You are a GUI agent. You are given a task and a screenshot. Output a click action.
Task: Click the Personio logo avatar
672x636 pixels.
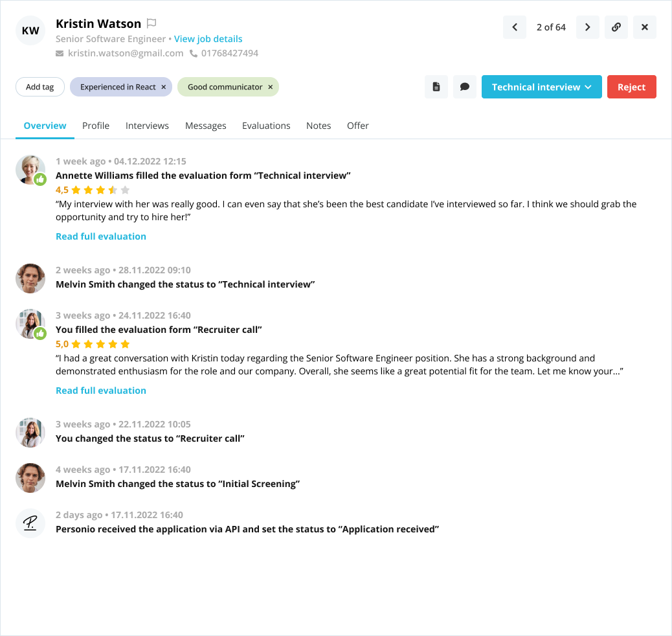pyautogui.click(x=30, y=523)
